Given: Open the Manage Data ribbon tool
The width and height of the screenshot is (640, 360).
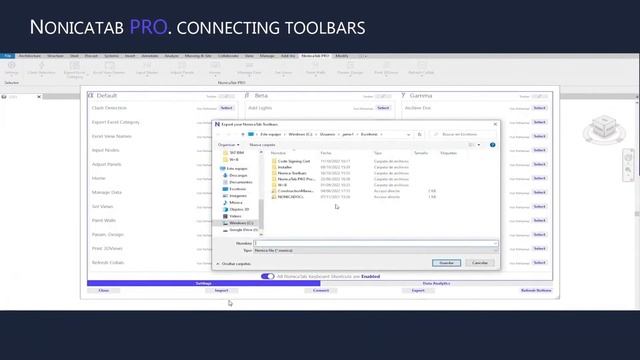Looking at the screenshot, I should [x=249, y=68].
